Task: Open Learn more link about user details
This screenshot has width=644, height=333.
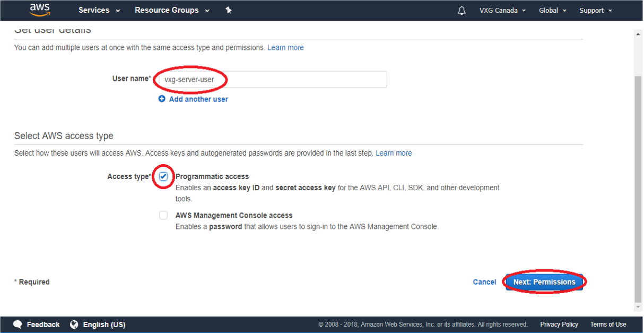Action: coord(285,47)
